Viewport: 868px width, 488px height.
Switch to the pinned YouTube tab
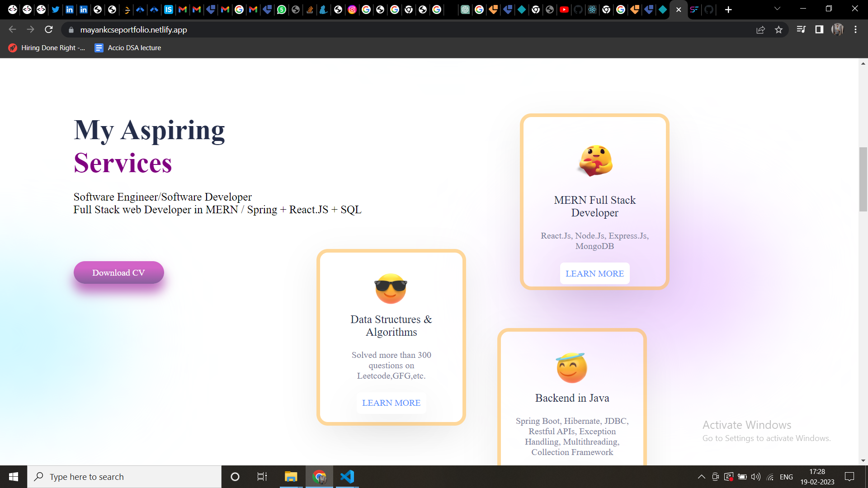[564, 9]
